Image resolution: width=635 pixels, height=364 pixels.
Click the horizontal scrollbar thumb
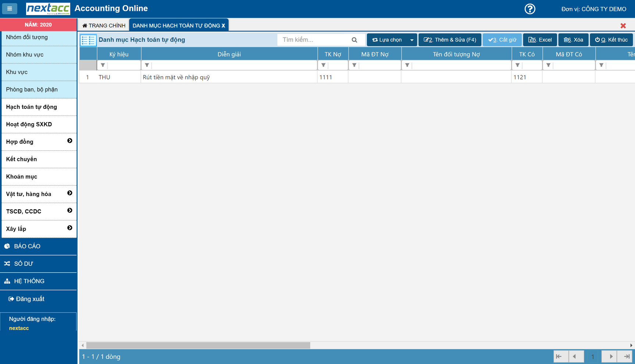point(198,345)
